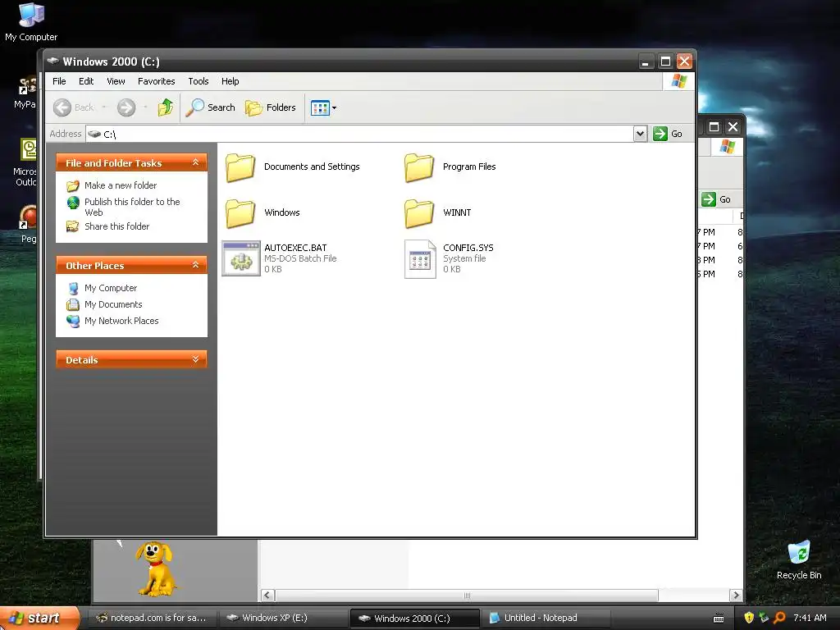Toggle the Folders tree pane
Image resolution: width=840 pixels, height=630 pixels.
pos(271,107)
